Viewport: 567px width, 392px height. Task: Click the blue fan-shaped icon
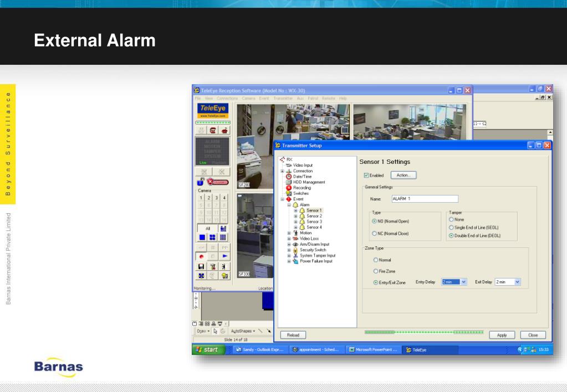coord(201,276)
